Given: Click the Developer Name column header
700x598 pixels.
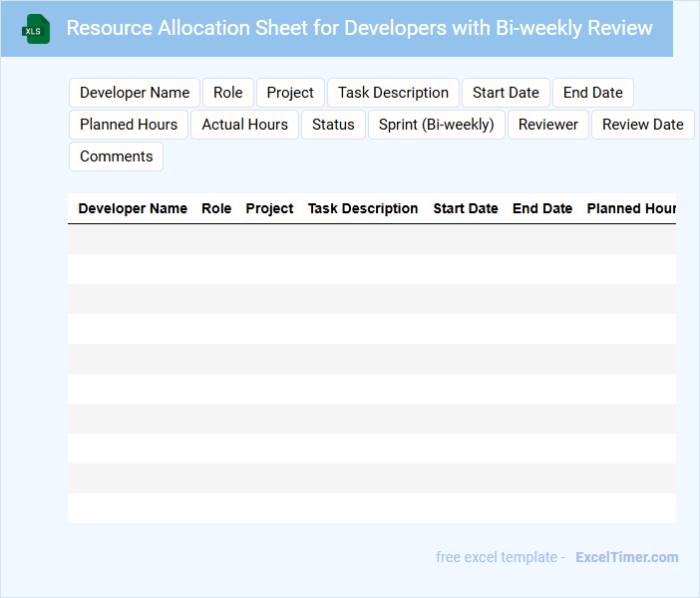Looking at the screenshot, I should coord(133,208).
